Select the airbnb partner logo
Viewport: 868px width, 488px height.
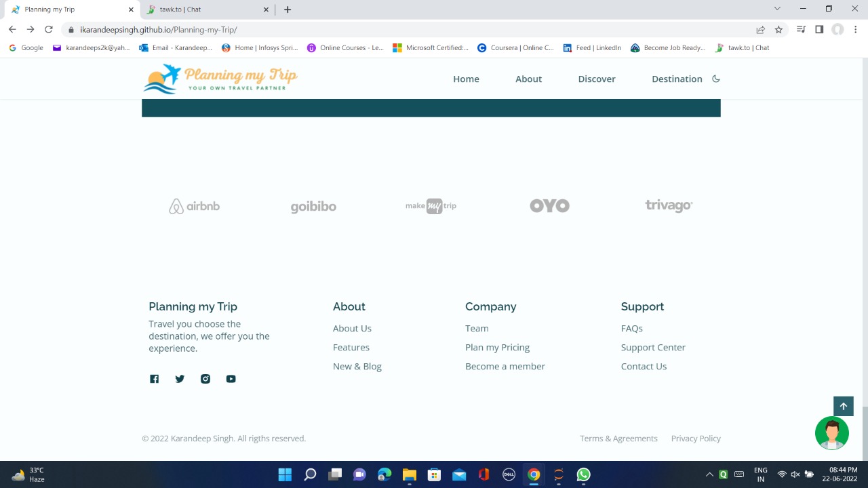[194, 205]
